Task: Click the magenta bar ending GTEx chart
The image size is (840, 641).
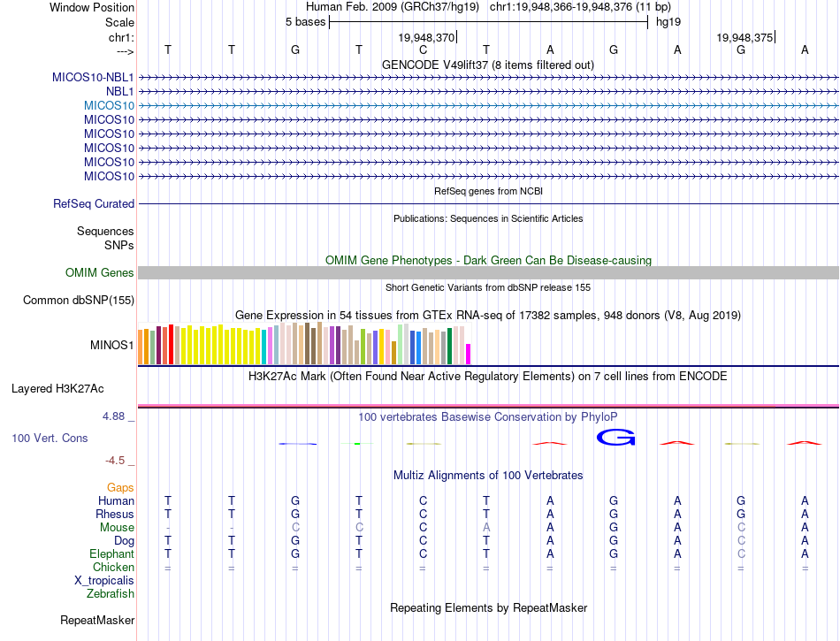Action: [468, 354]
